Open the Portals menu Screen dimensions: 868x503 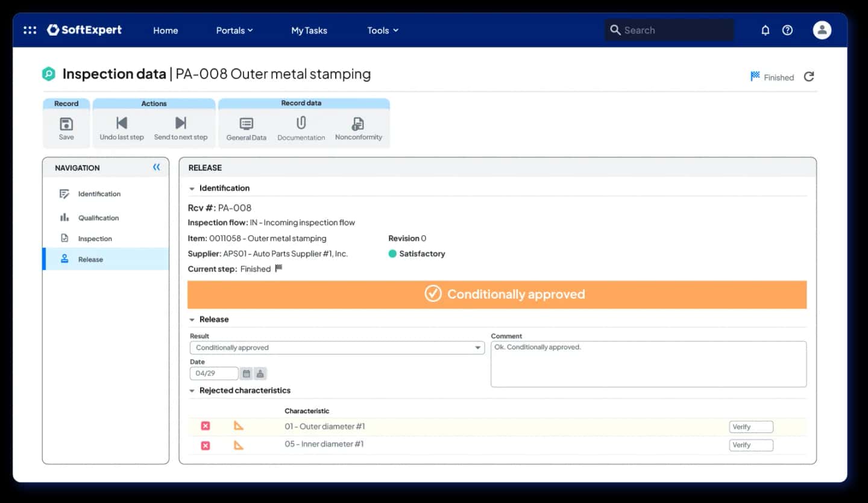pyautogui.click(x=234, y=30)
